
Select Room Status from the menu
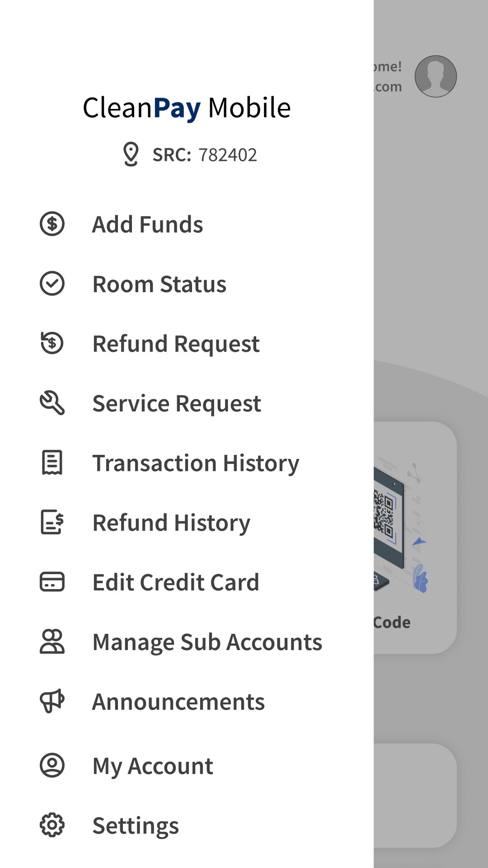pyautogui.click(x=159, y=284)
